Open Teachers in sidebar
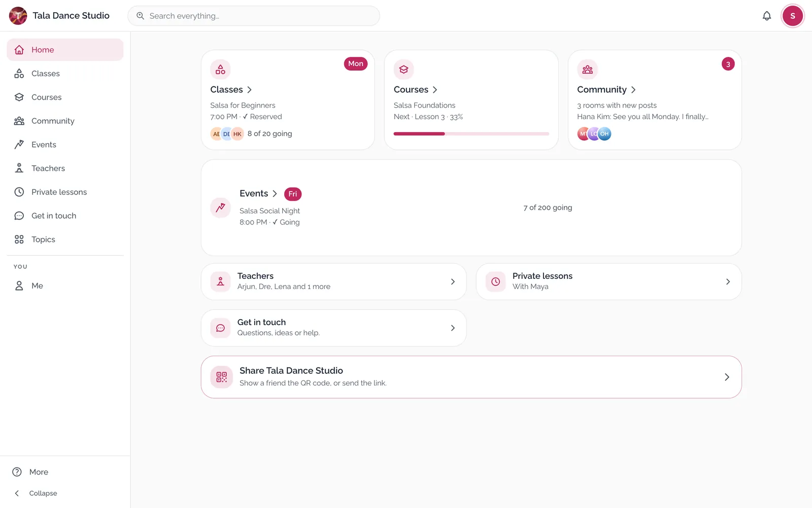The height and width of the screenshot is (508, 812). point(65,168)
